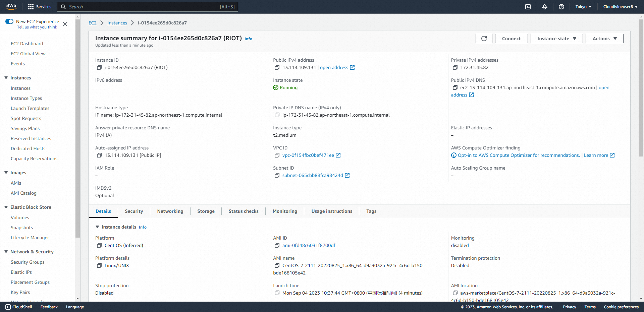Refresh the instance summary
The height and width of the screenshot is (312, 644).
[484, 39]
